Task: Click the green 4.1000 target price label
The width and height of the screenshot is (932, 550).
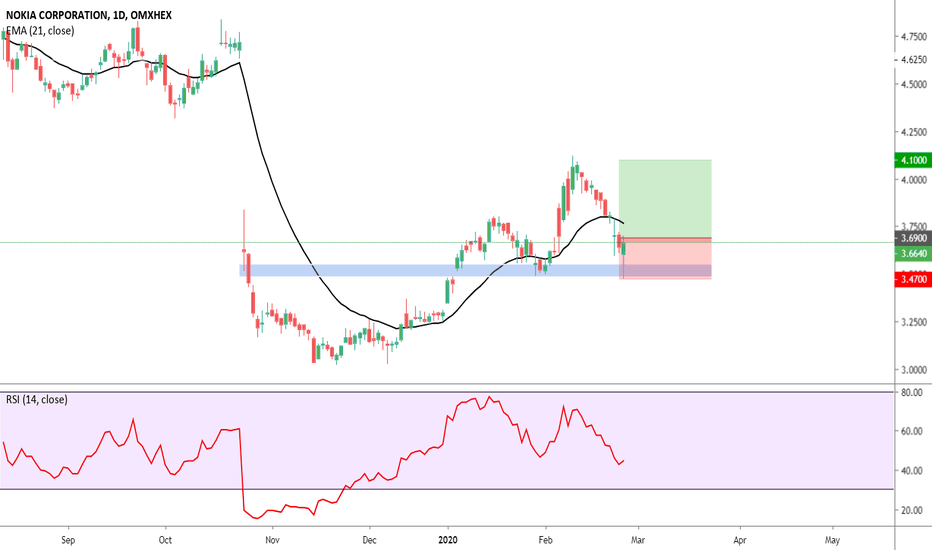Action: (912, 160)
